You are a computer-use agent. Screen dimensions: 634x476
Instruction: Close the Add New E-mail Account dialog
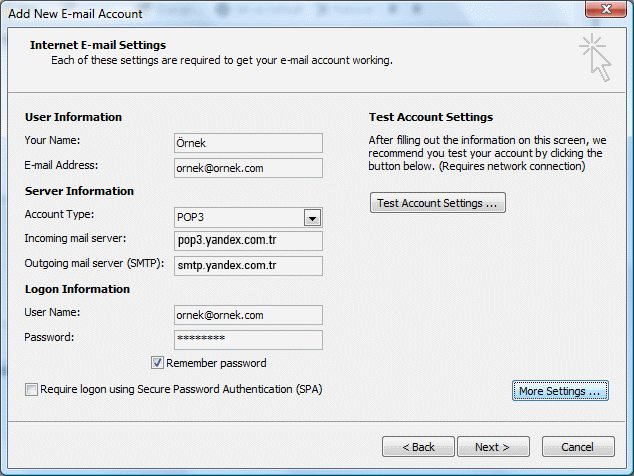point(606,9)
